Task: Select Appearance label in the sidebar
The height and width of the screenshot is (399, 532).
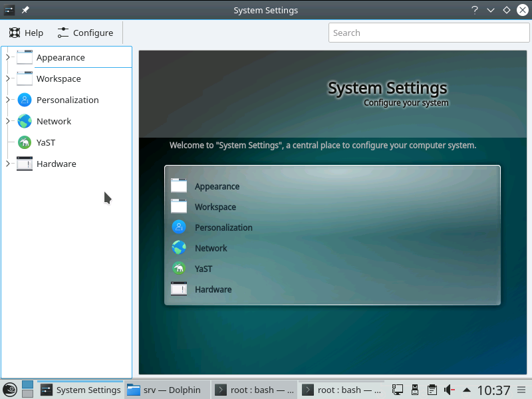Action: [x=61, y=57]
